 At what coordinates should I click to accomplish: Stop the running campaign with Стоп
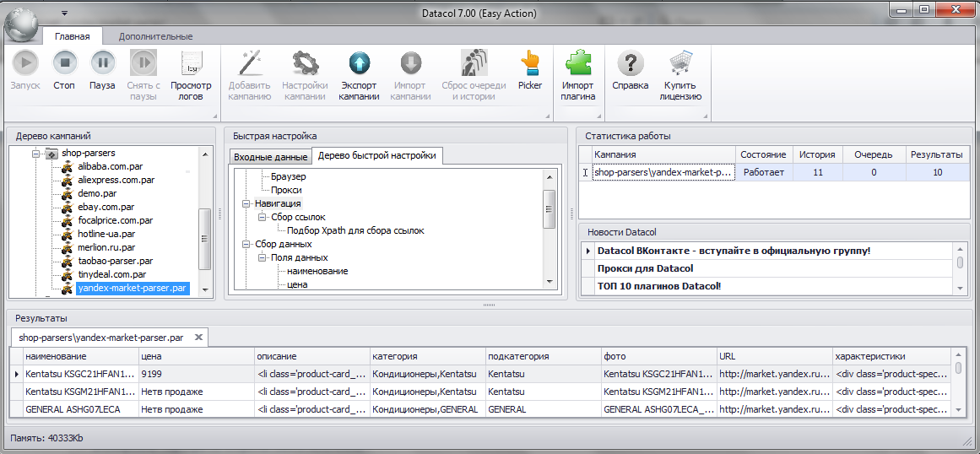(64, 63)
